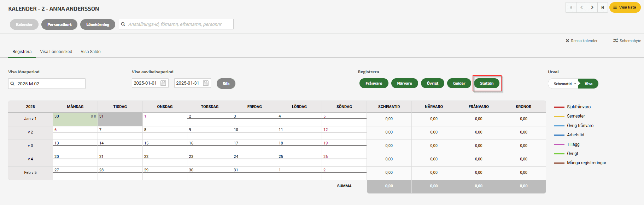The height and width of the screenshot is (205, 644).
Task: Open the Visa Saldo tab
Action: pyautogui.click(x=90, y=52)
